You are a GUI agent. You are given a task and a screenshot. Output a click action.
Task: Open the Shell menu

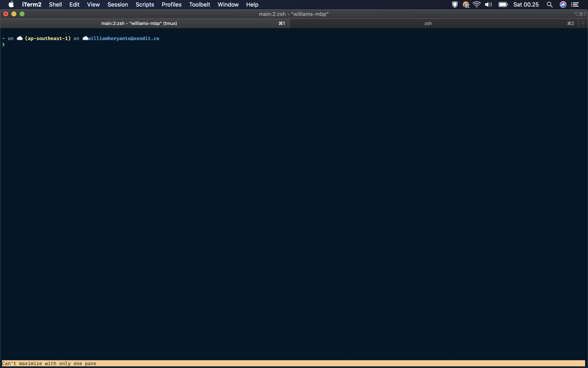point(55,4)
